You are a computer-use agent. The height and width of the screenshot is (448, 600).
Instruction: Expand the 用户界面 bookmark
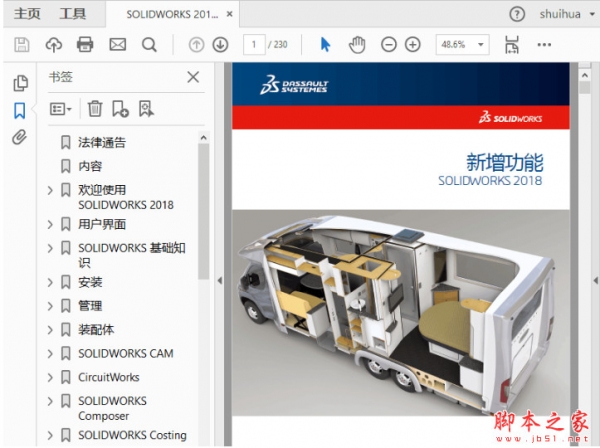[50, 224]
